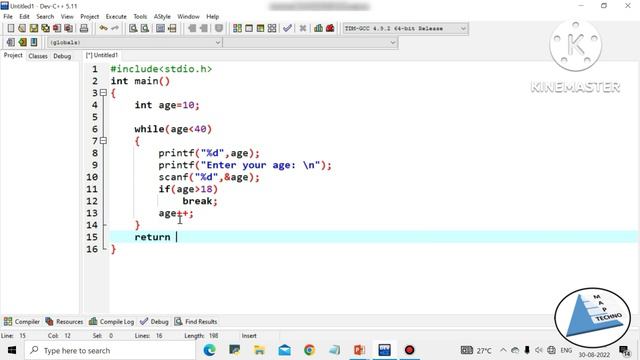Image resolution: width=640 pixels, height=360 pixels.
Task: Click the Rebuild All icon
Action: click(272, 28)
